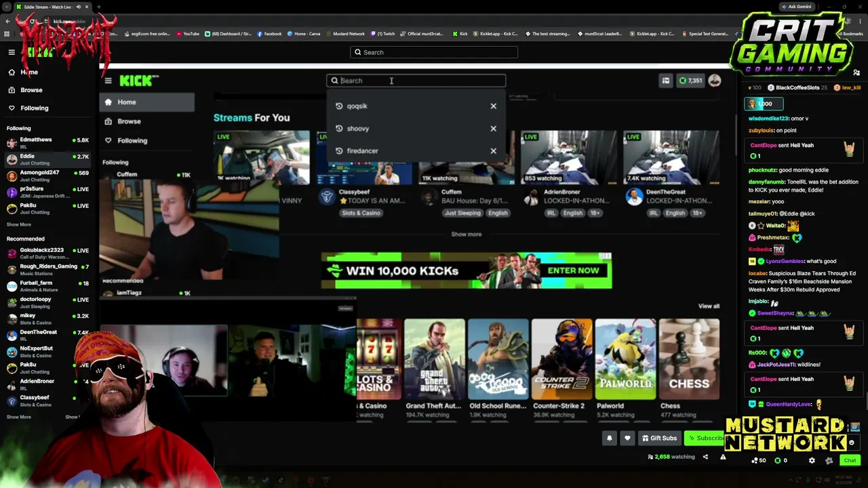
Task: Expand Streams For You with Show more
Action: 467,234
